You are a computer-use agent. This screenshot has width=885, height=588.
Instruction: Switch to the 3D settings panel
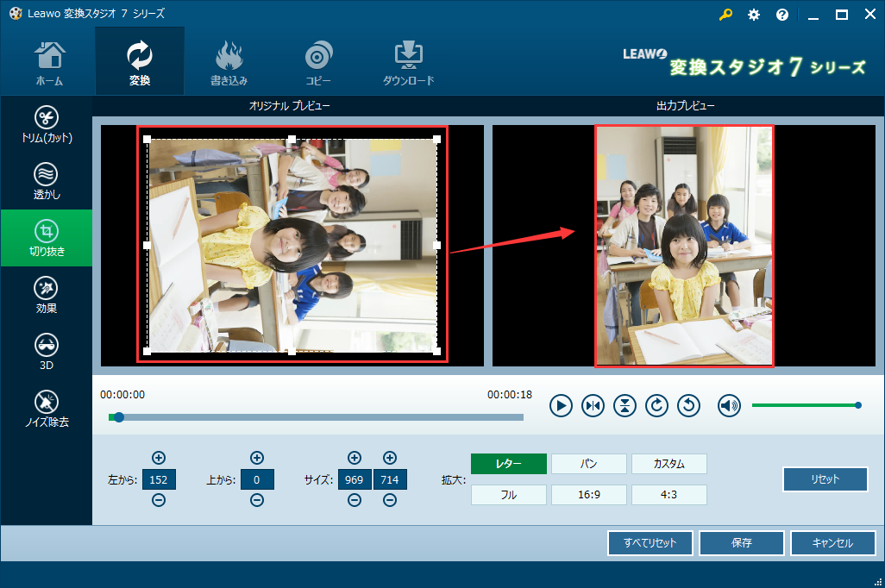click(x=46, y=352)
